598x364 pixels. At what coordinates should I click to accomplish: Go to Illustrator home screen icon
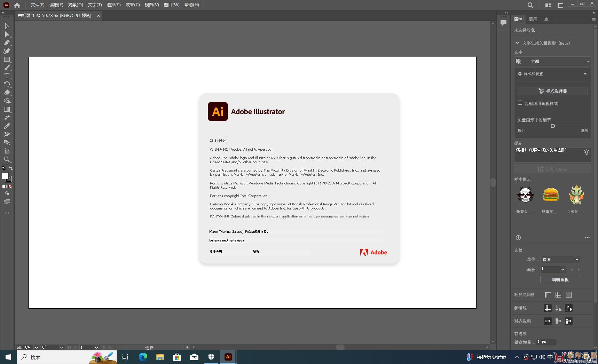pos(17,5)
